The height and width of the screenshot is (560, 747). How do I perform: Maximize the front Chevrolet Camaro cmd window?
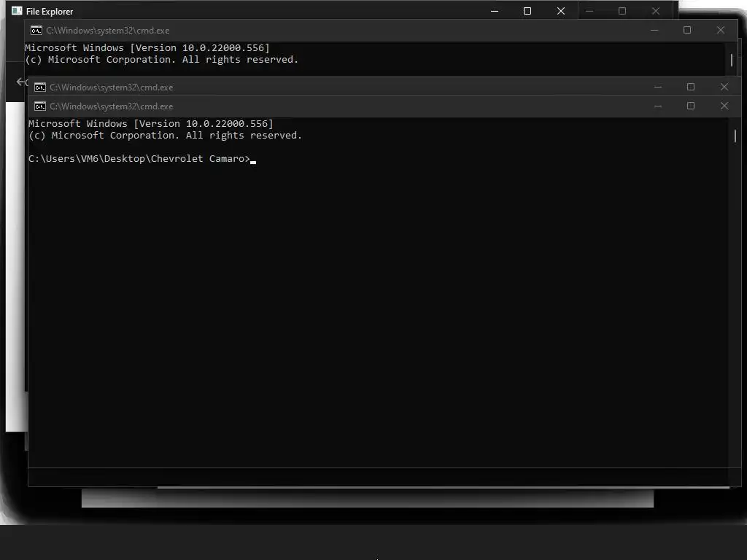[x=691, y=106]
